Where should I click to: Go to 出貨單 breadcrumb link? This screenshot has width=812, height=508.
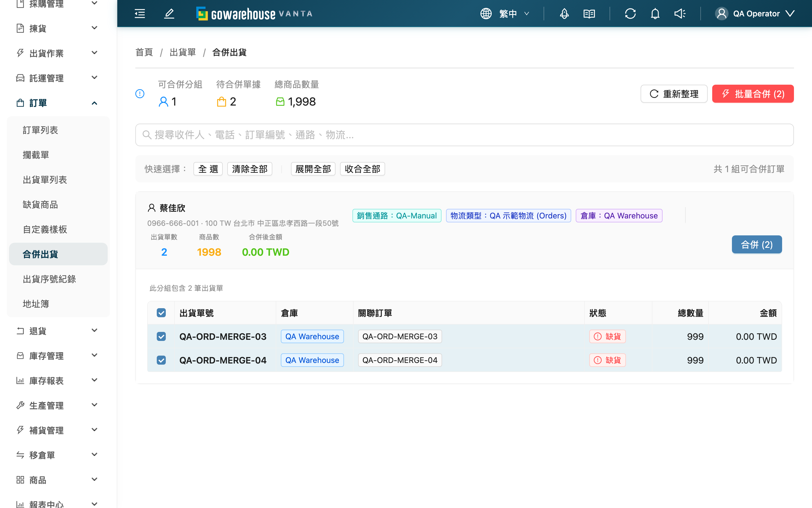tap(182, 52)
